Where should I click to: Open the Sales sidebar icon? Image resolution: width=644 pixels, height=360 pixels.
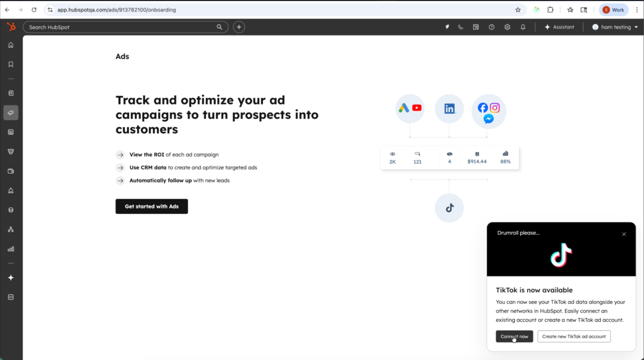pos(11,152)
